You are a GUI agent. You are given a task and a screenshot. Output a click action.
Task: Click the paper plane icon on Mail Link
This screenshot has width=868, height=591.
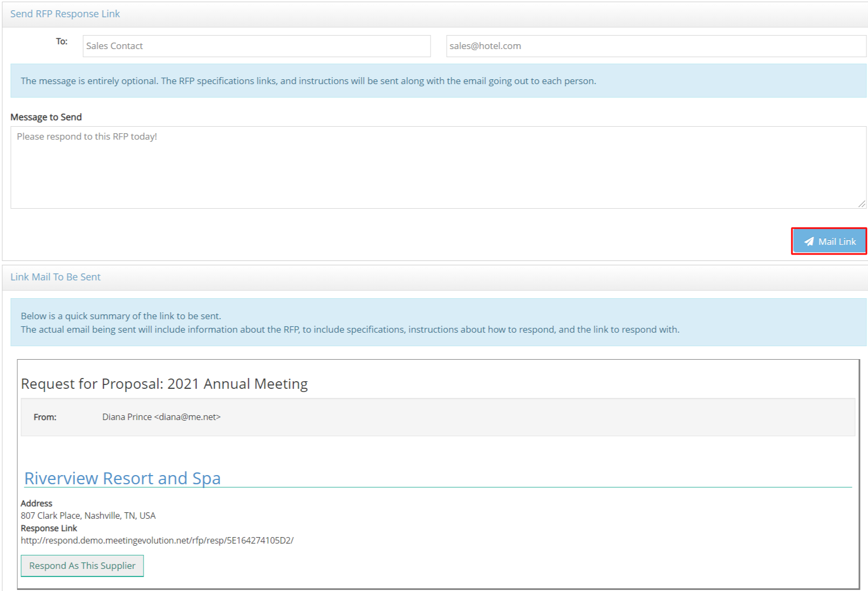tap(808, 242)
